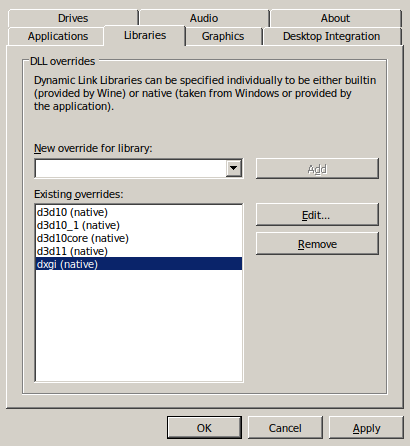Choose d3d10core (native) in the list

tap(139, 238)
